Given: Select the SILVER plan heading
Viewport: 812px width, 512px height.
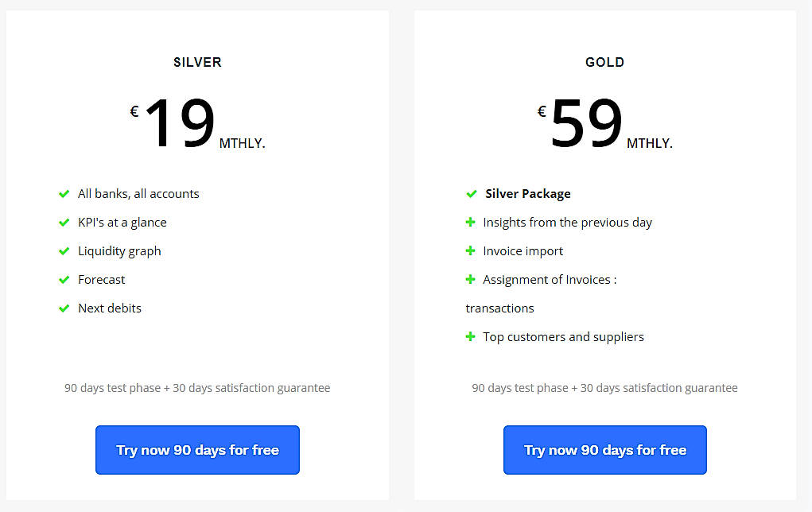Looking at the screenshot, I should tap(196, 62).
